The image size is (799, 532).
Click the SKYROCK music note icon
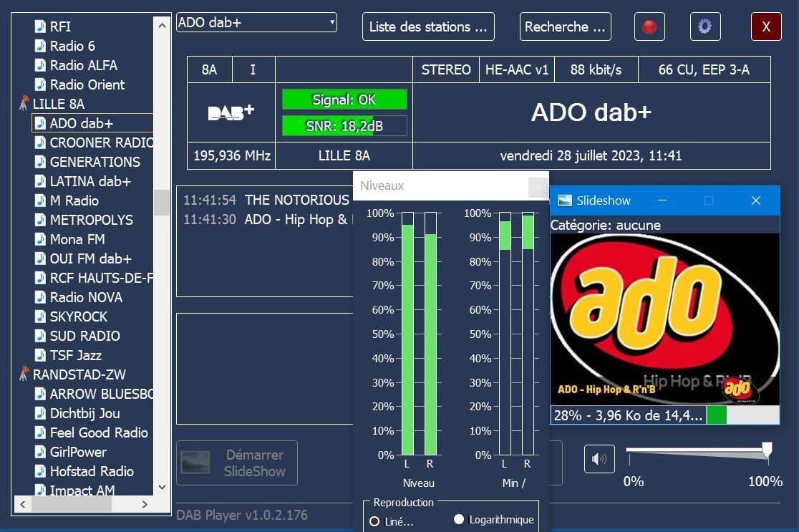tap(40, 316)
